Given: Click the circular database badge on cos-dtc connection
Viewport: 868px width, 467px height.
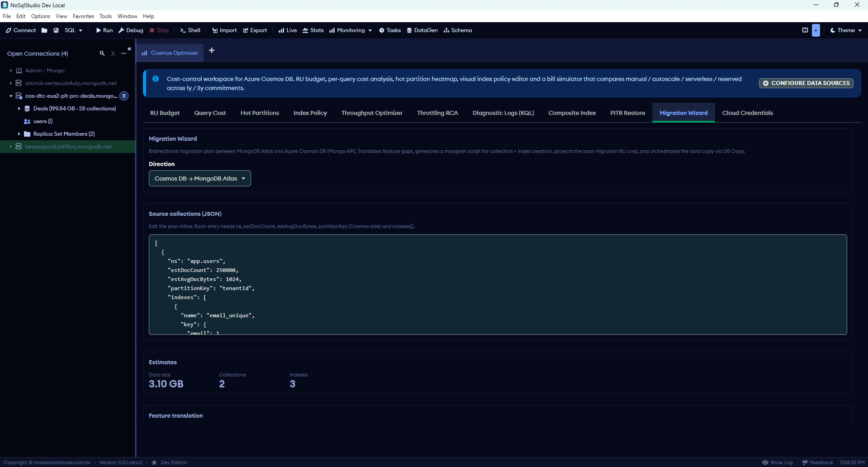Looking at the screenshot, I should point(124,96).
